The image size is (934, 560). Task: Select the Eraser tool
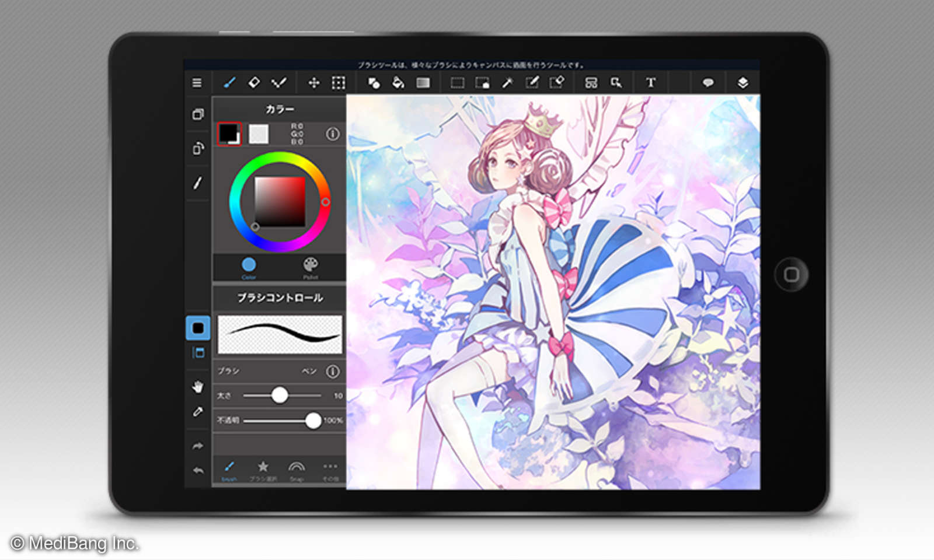(254, 83)
